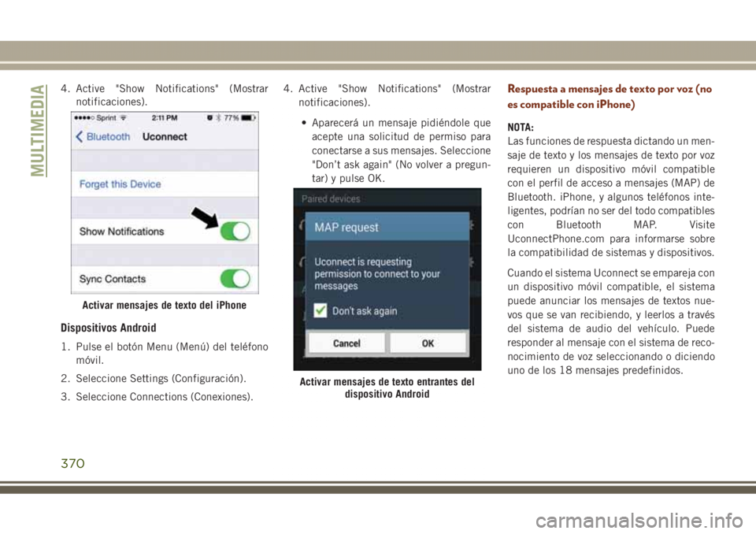Click the Dispositivos Android heading

[109, 328]
